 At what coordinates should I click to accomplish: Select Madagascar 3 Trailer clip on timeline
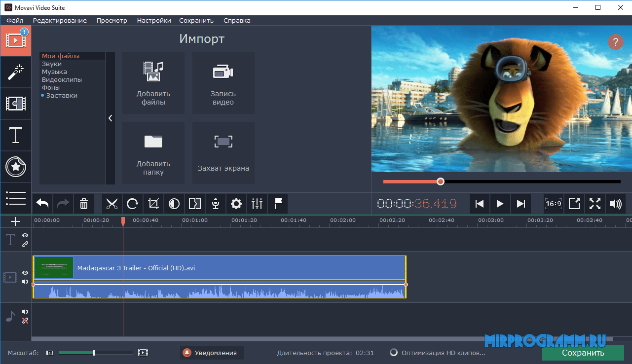point(220,268)
